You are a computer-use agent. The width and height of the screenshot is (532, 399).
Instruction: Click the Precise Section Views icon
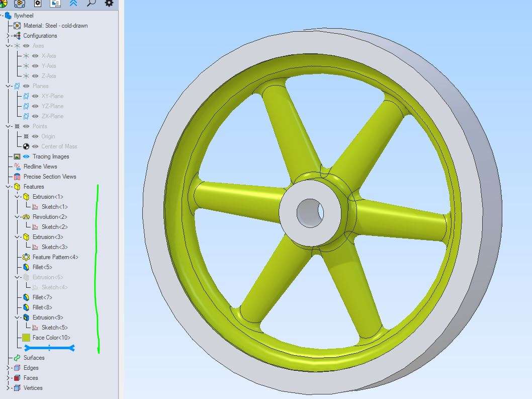pyautogui.click(x=17, y=177)
